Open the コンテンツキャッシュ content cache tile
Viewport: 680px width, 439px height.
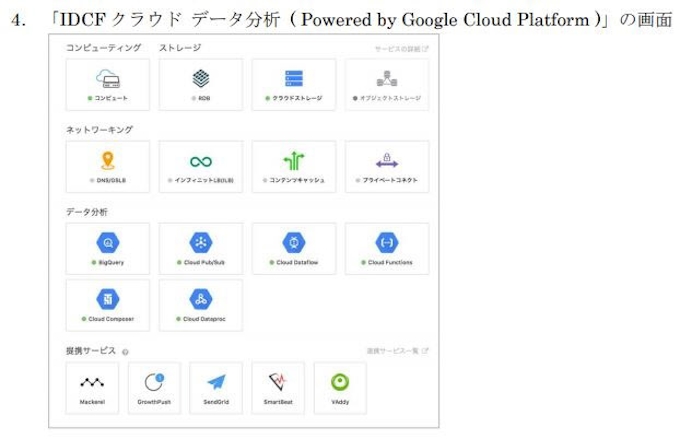point(294,166)
